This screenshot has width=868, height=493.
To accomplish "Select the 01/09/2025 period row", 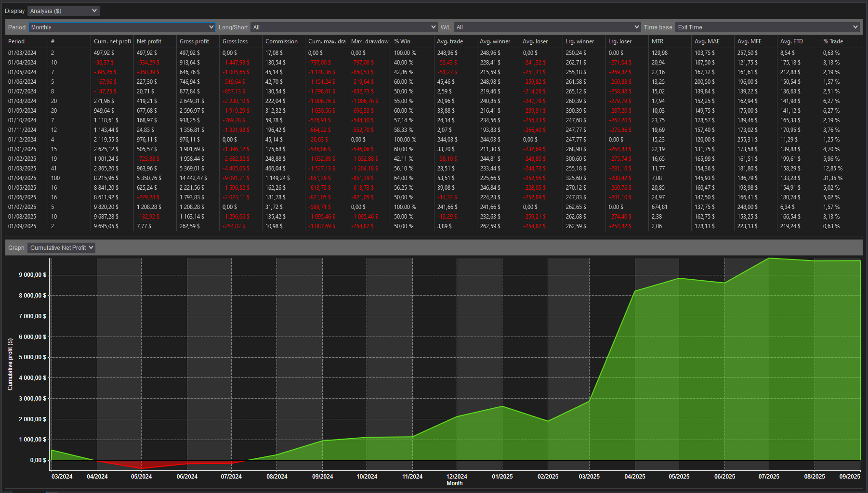I will coord(434,226).
